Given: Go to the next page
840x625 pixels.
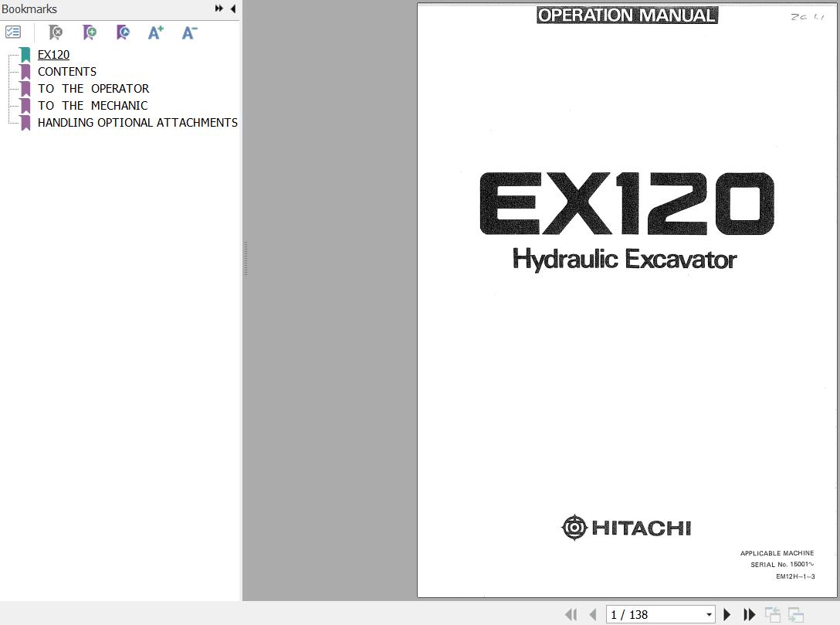Looking at the screenshot, I should [727, 614].
